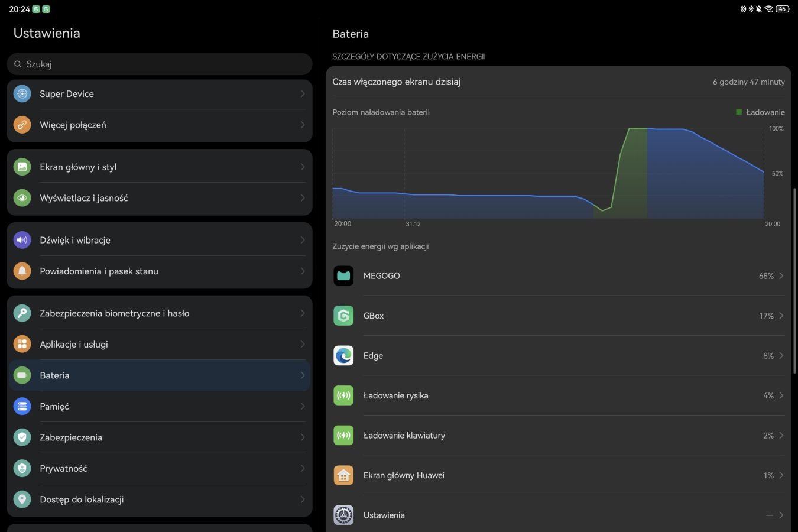
Task: Click the MEGOGO app icon
Action: [343, 275]
